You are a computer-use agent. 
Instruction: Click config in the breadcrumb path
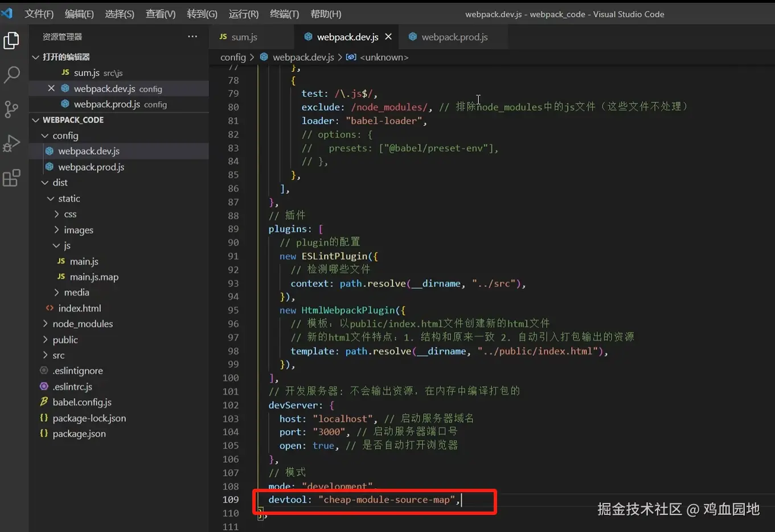pos(233,57)
